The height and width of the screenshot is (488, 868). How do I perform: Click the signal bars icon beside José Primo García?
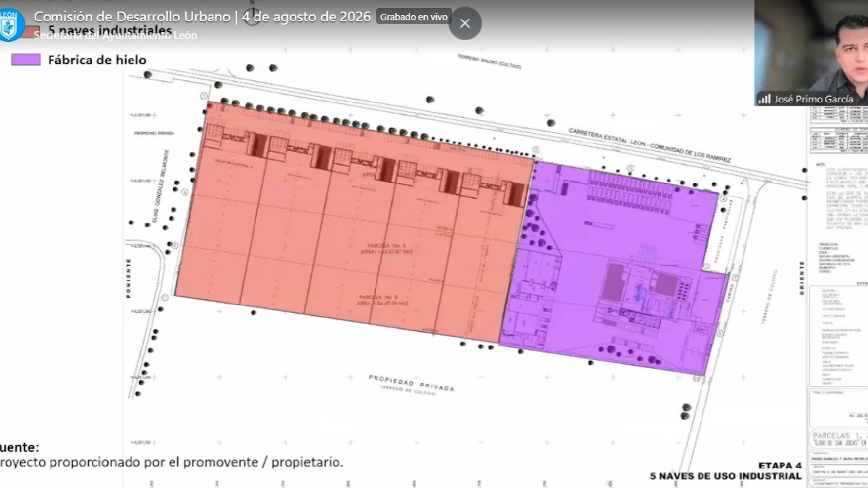[x=764, y=99]
